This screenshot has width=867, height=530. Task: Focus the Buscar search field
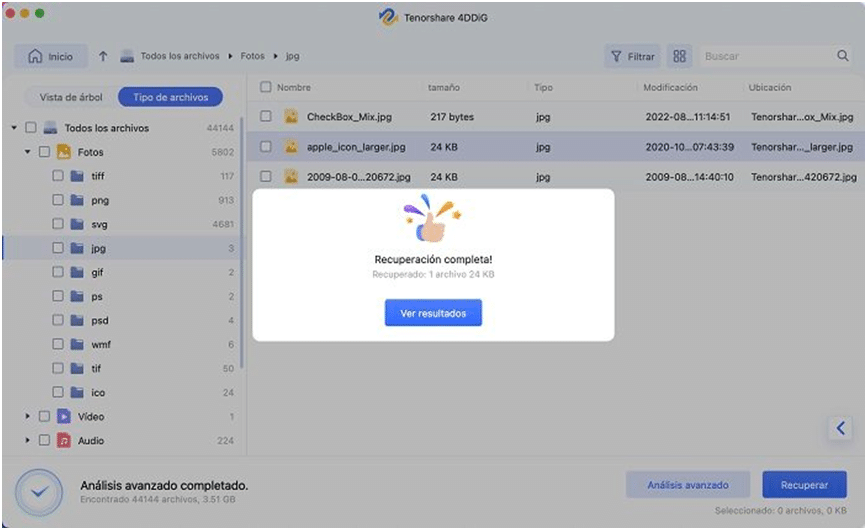coord(769,56)
